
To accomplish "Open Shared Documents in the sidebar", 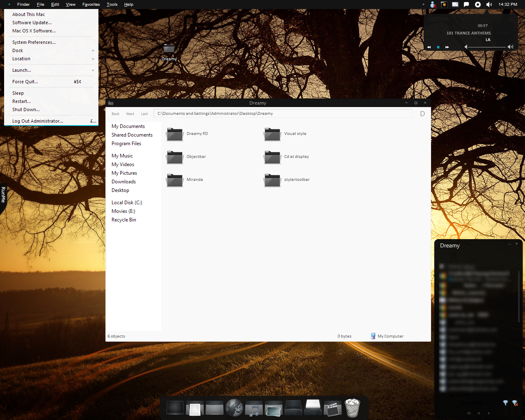I will click(x=132, y=135).
